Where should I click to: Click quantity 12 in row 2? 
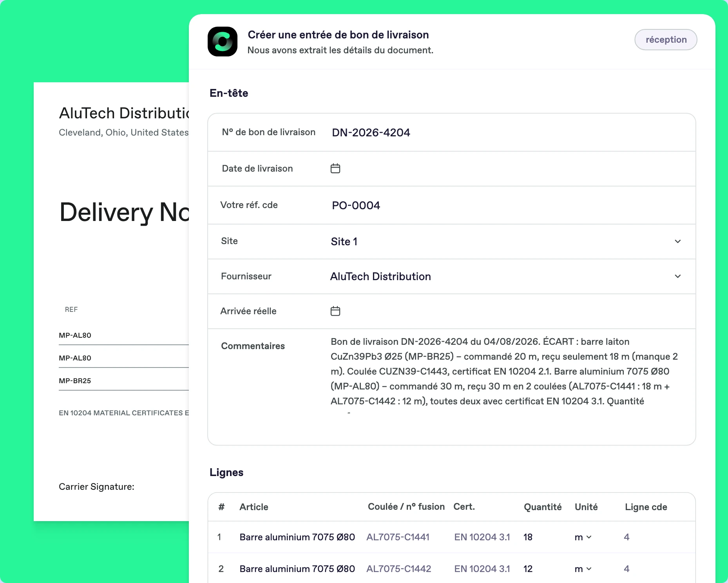[x=528, y=569]
